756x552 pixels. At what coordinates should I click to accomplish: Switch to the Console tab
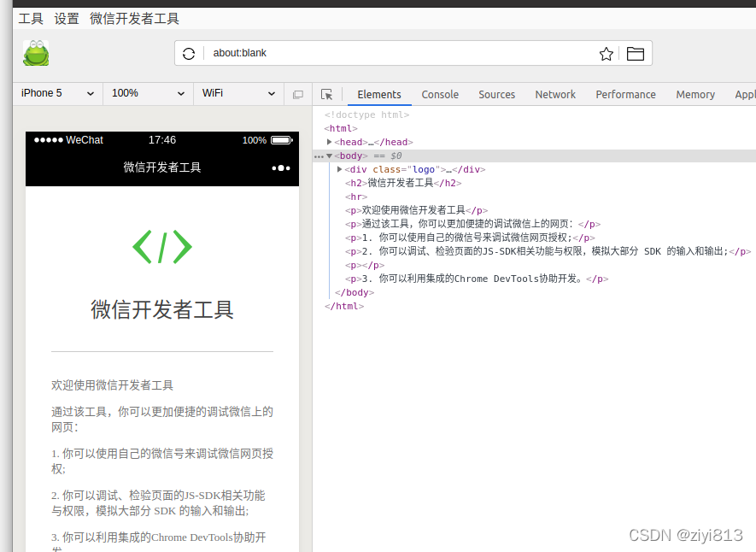click(440, 95)
